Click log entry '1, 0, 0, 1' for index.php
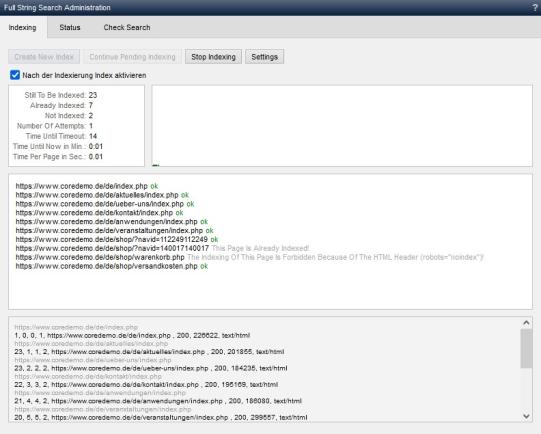The height and width of the screenshot is (434, 541). click(x=132, y=335)
